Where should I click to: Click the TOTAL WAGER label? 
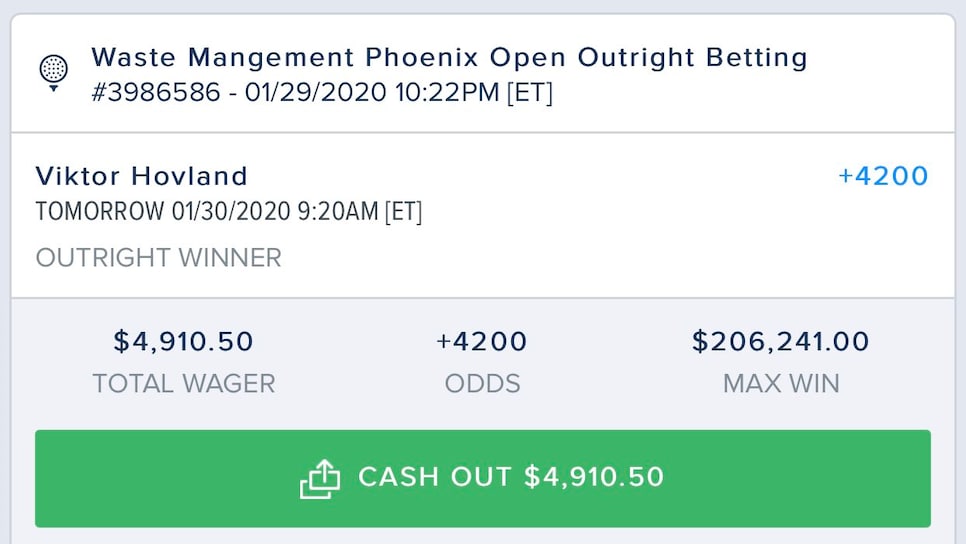pos(184,384)
